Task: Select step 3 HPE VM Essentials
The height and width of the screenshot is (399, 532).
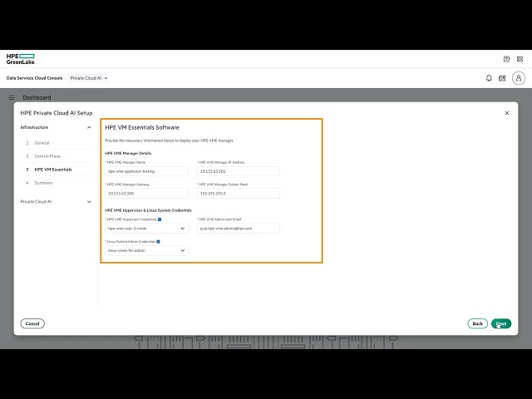Action: click(57, 170)
